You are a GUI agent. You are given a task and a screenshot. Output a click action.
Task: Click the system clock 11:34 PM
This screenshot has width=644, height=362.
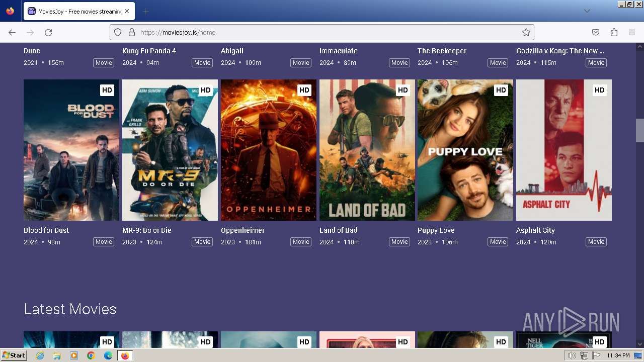[x=618, y=355]
